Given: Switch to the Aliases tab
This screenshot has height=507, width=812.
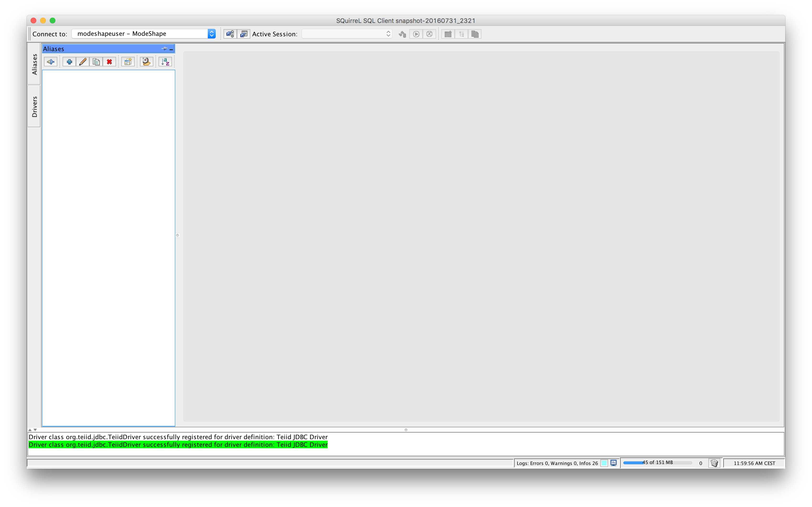Looking at the screenshot, I should (34, 64).
